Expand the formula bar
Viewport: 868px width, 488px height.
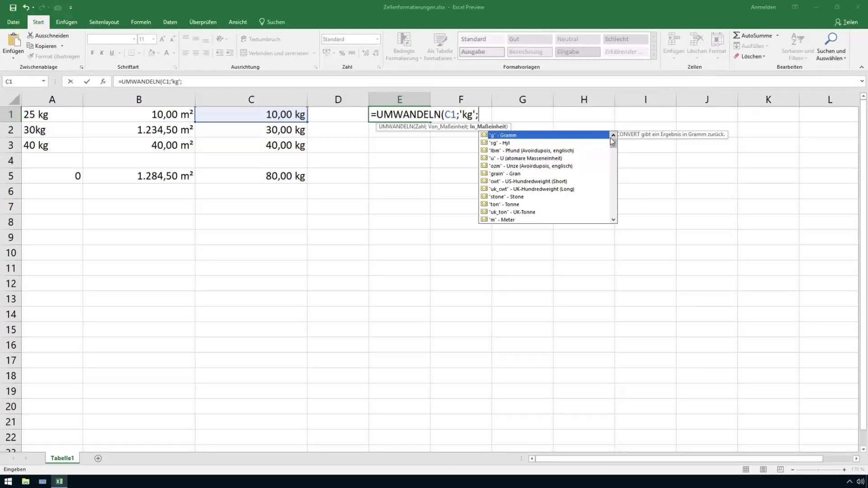tap(862, 81)
